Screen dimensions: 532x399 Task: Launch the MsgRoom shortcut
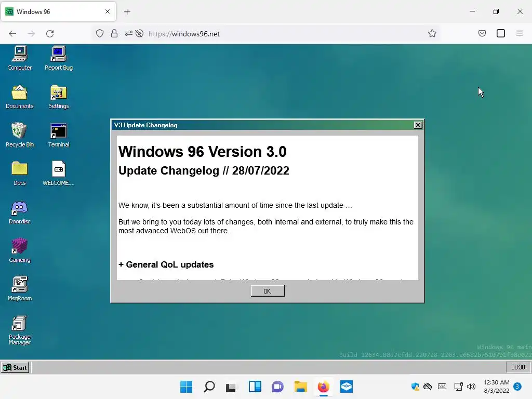click(20, 289)
